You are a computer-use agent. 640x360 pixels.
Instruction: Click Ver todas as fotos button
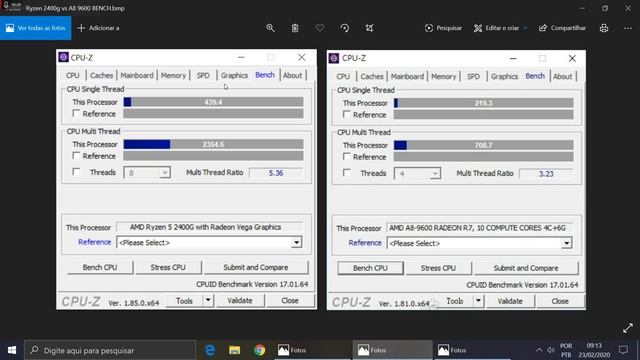(36, 28)
